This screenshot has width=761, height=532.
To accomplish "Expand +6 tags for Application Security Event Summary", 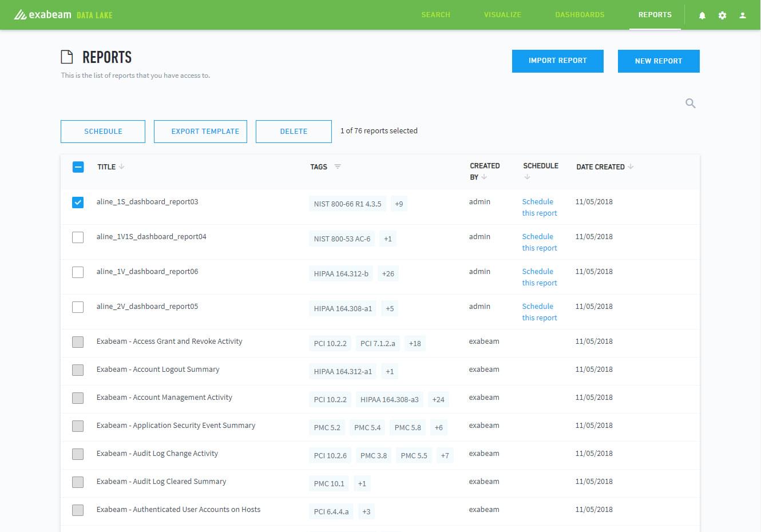I will pyautogui.click(x=438, y=427).
